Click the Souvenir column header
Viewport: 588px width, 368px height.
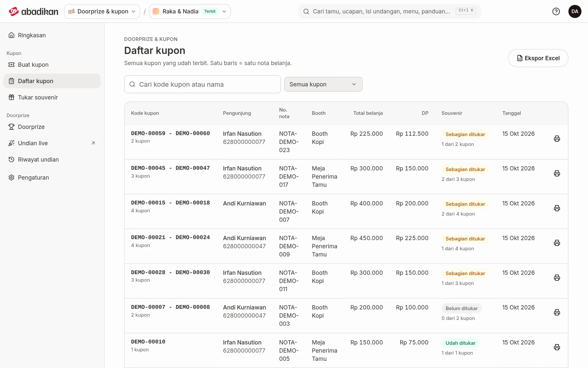pos(452,113)
